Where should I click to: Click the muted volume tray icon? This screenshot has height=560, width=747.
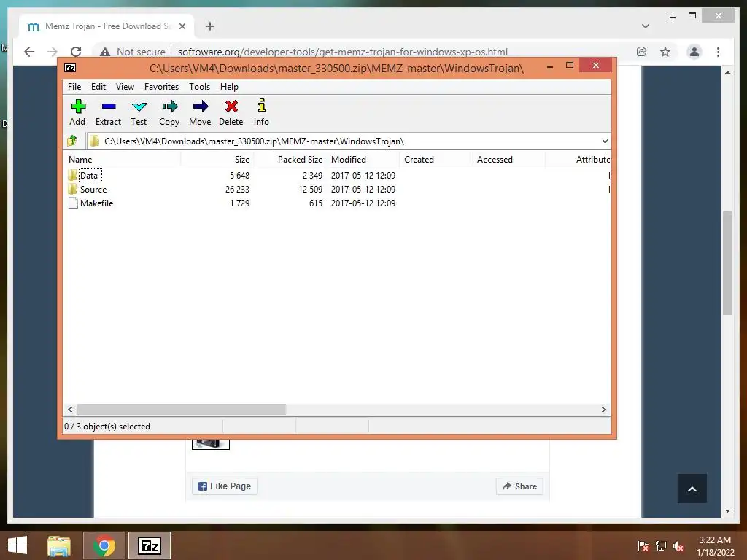(x=678, y=546)
